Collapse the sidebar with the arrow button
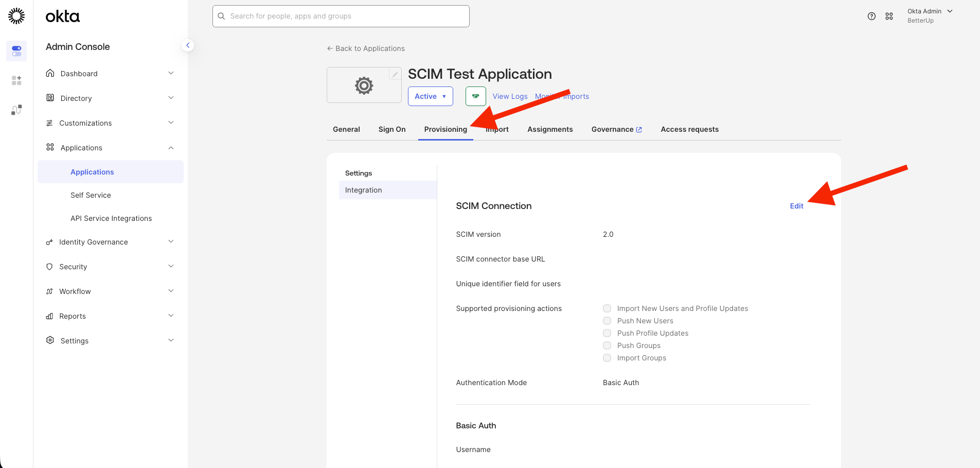Viewport: 980px width, 468px height. [x=188, y=45]
